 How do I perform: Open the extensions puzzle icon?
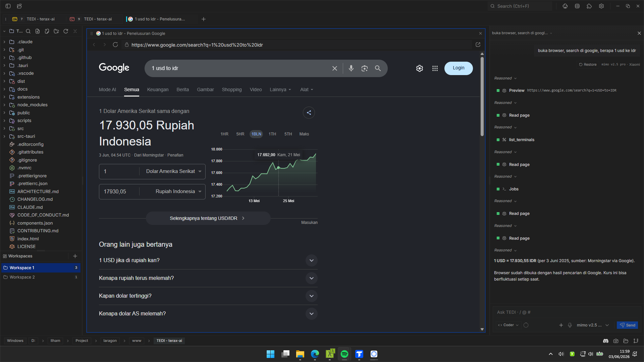pyautogui.click(x=589, y=6)
